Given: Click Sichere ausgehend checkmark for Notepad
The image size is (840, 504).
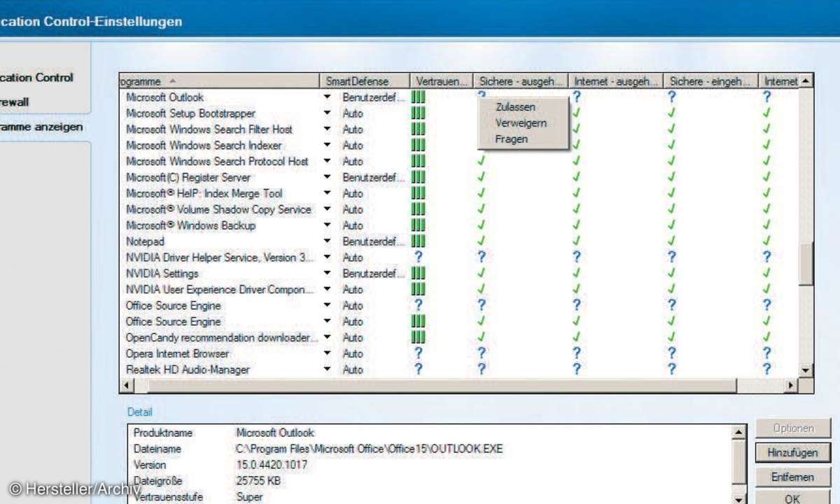Looking at the screenshot, I should (481, 241).
